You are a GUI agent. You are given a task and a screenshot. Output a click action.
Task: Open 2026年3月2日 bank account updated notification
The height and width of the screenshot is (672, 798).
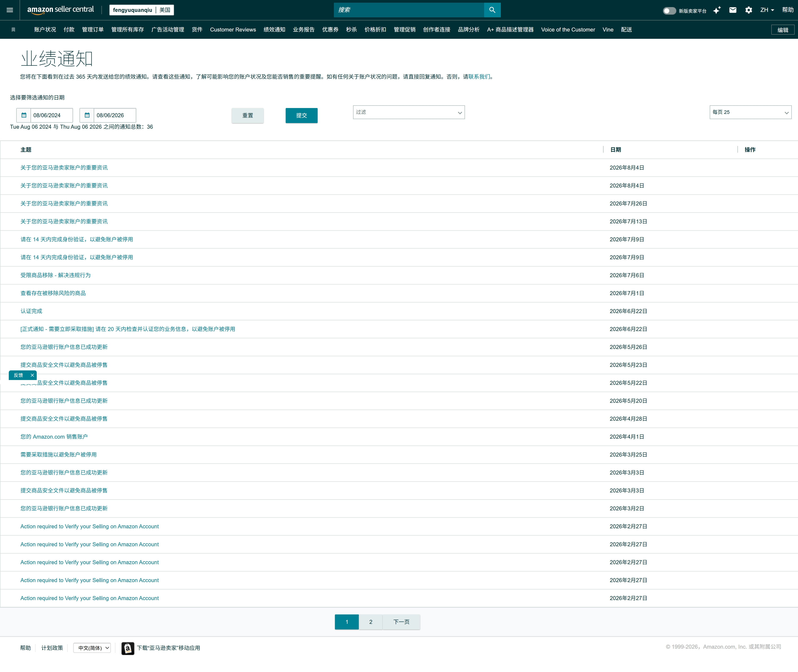coord(64,508)
